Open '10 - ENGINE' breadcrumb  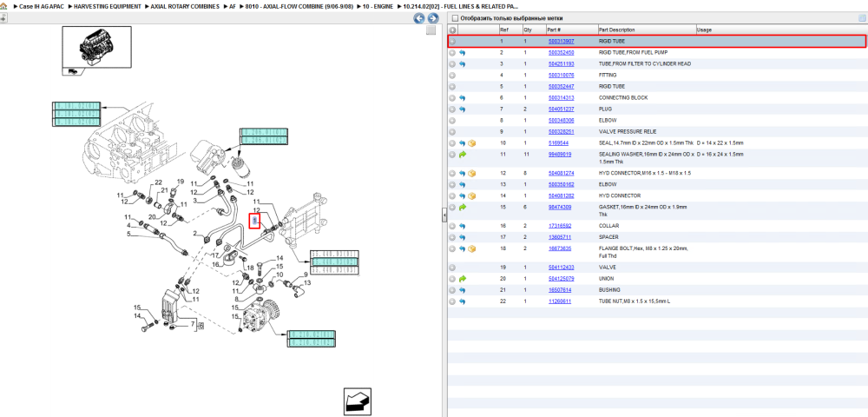pos(378,7)
